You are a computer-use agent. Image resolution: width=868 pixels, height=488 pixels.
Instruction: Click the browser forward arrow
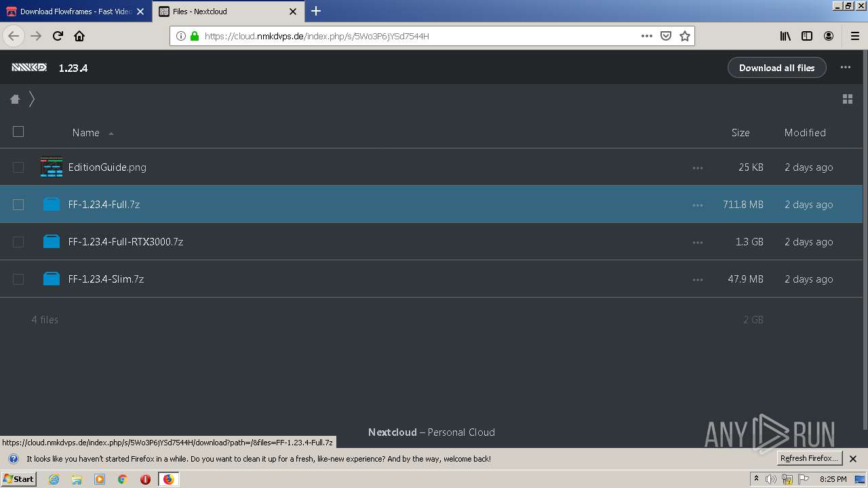(36, 36)
